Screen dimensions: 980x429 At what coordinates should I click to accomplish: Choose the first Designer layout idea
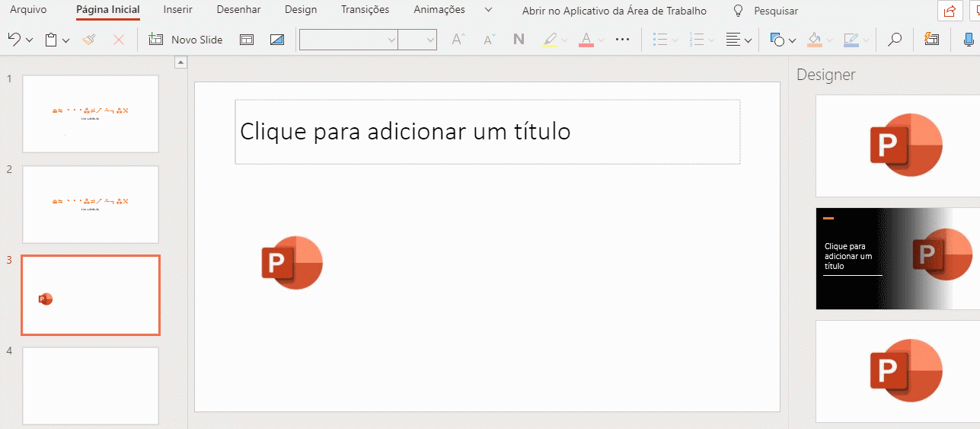(x=898, y=146)
